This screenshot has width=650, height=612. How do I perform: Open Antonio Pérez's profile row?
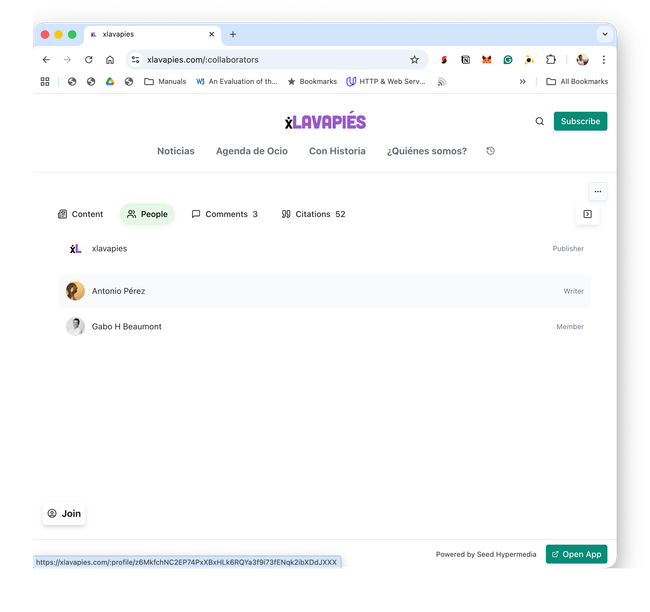pos(325,291)
